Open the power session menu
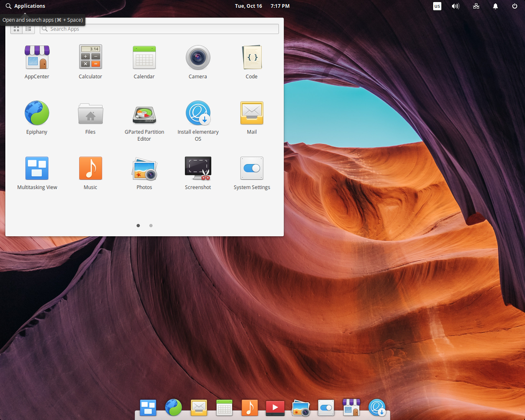Image resolution: width=525 pixels, height=420 pixels. click(514, 6)
